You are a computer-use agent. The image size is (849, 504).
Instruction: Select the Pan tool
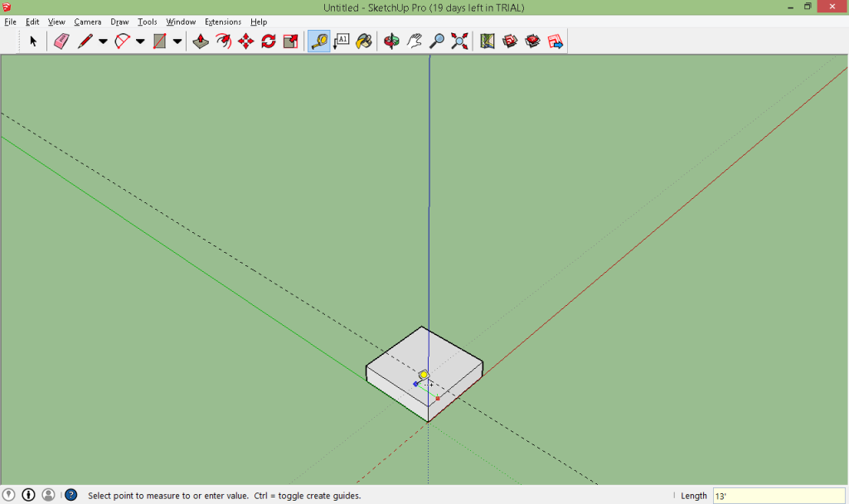(x=413, y=40)
